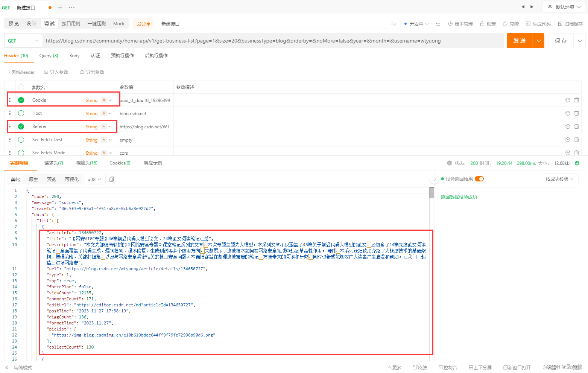This screenshot has width=588, height=373.
Task: Click Cookie value cell uuid_tt_dd
Action: pos(145,100)
